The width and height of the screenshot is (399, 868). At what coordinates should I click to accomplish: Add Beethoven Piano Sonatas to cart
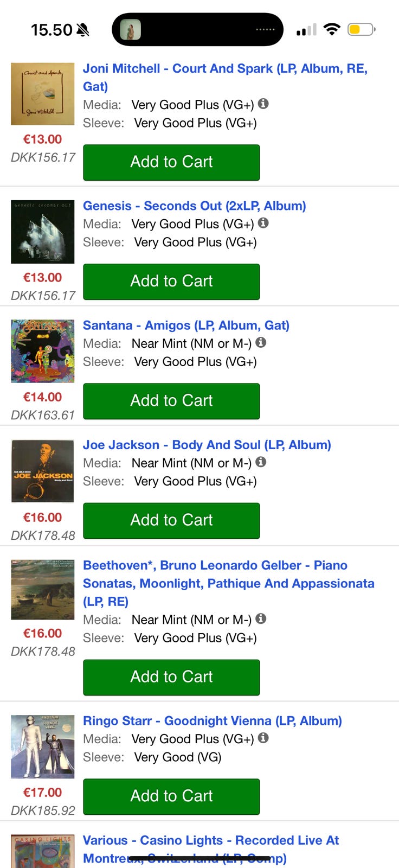pos(171,677)
